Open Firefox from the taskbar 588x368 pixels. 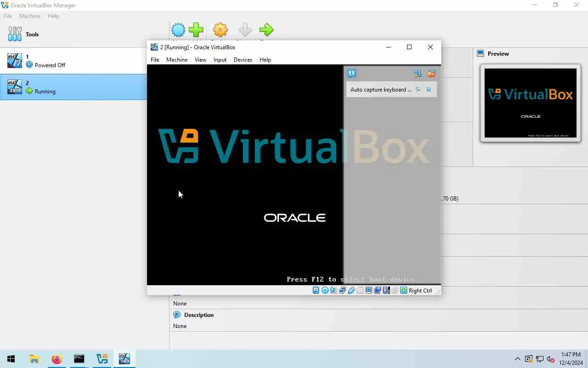click(x=57, y=359)
